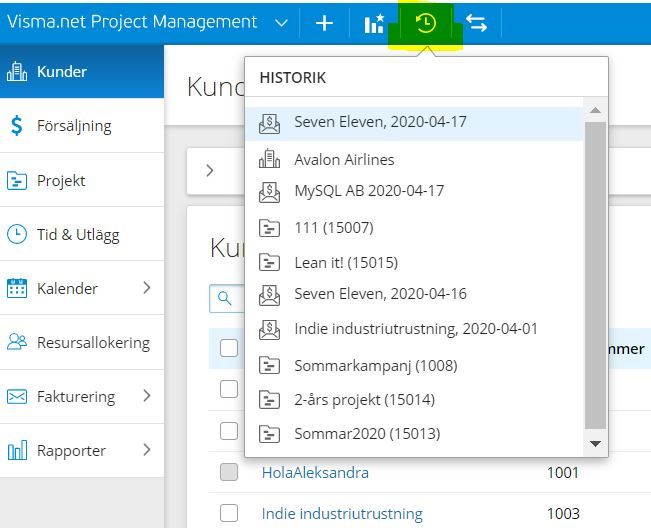651x528 pixels.
Task: Open the History clock icon in top bar
Action: (x=426, y=23)
